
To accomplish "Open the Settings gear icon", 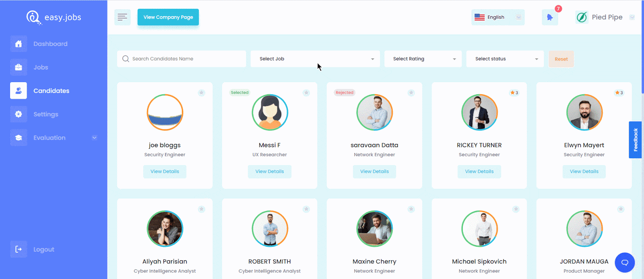I will click(x=19, y=114).
